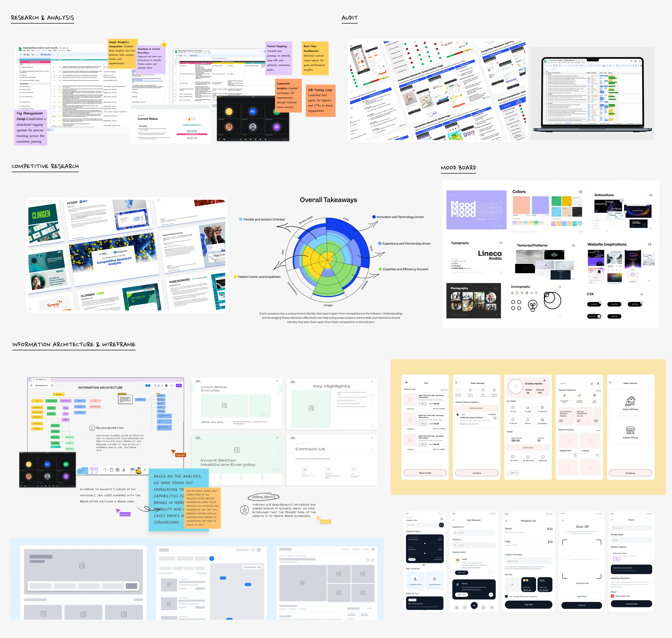Viewport: 672px width, 638px height.
Task: Select the Letter shipping option radio
Action: click(491, 573)
